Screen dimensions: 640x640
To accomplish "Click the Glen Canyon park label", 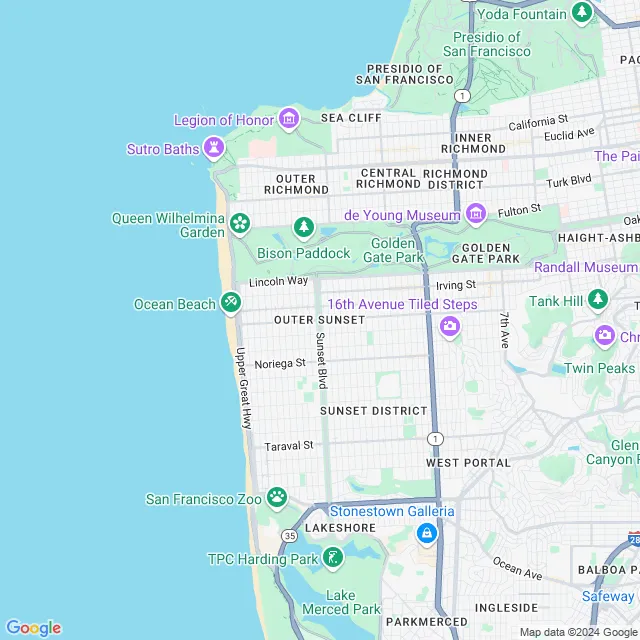I will 613,452.
